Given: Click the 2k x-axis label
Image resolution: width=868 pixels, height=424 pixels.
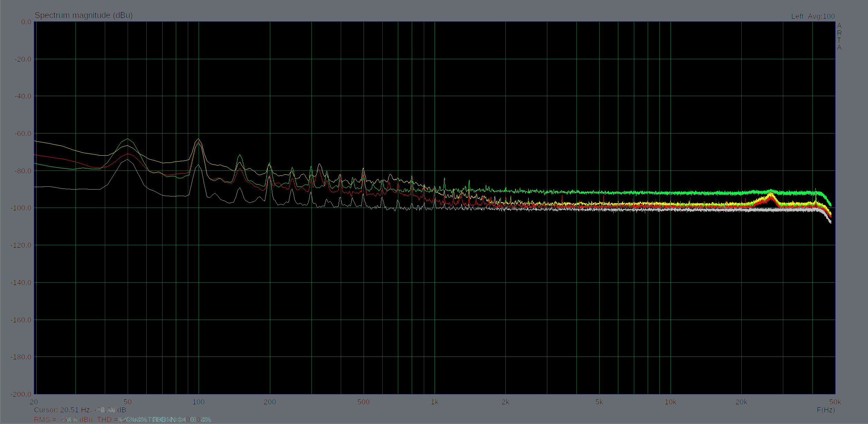Looking at the screenshot, I should coord(505,402).
